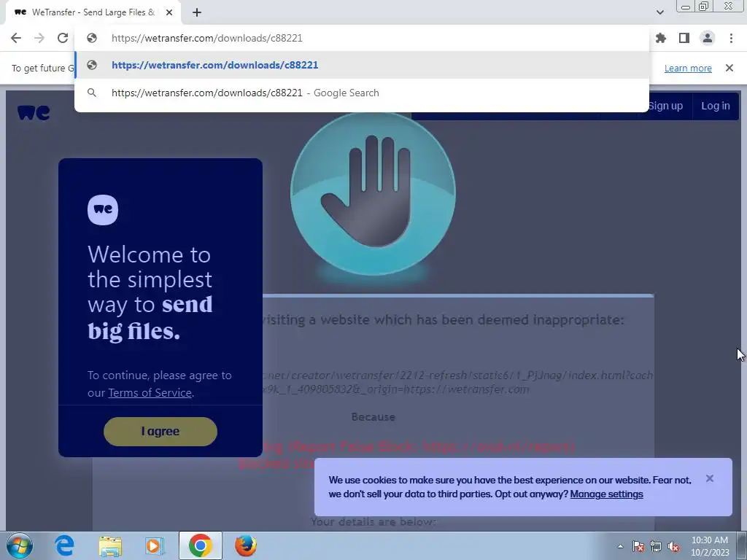Launch Firefox from the taskbar
The width and height of the screenshot is (747, 560).
246,545
